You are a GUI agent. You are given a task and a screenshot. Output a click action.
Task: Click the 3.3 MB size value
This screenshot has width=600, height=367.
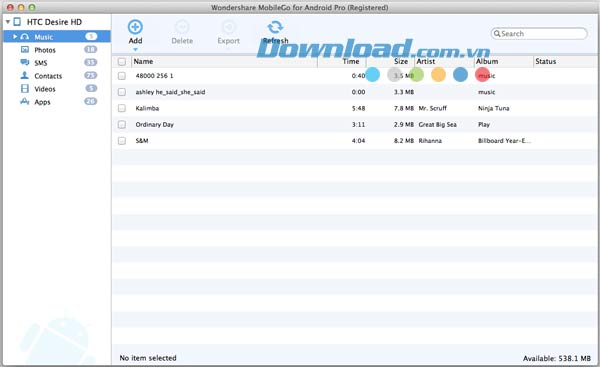(404, 92)
